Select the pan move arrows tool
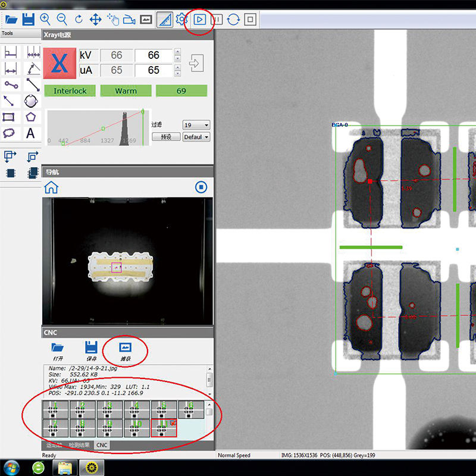The height and width of the screenshot is (476, 476). 95,20
